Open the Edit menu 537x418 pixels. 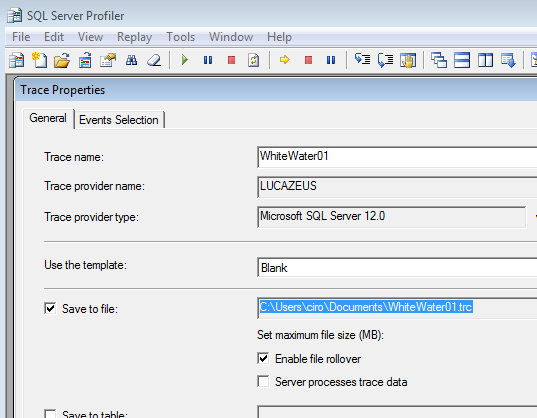pos(54,37)
